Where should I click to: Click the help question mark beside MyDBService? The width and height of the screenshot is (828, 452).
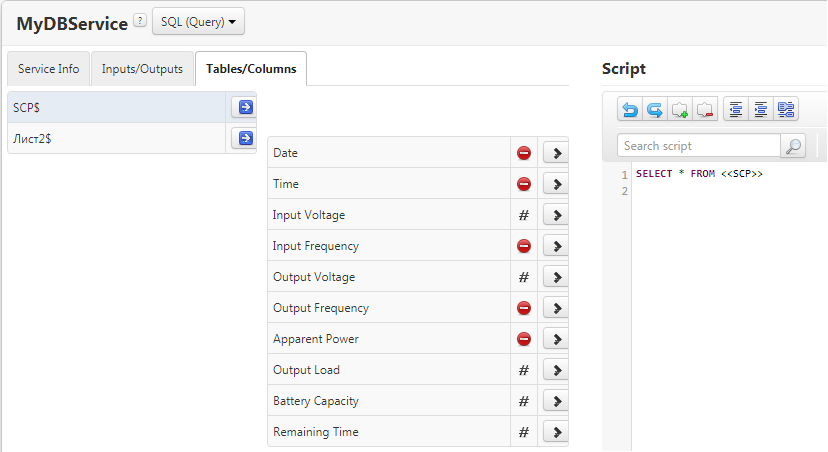click(140, 21)
